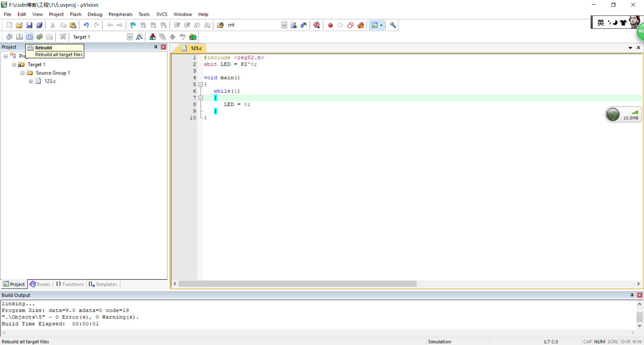Close the active editor with the X button
644x345 pixels.
(x=639, y=48)
